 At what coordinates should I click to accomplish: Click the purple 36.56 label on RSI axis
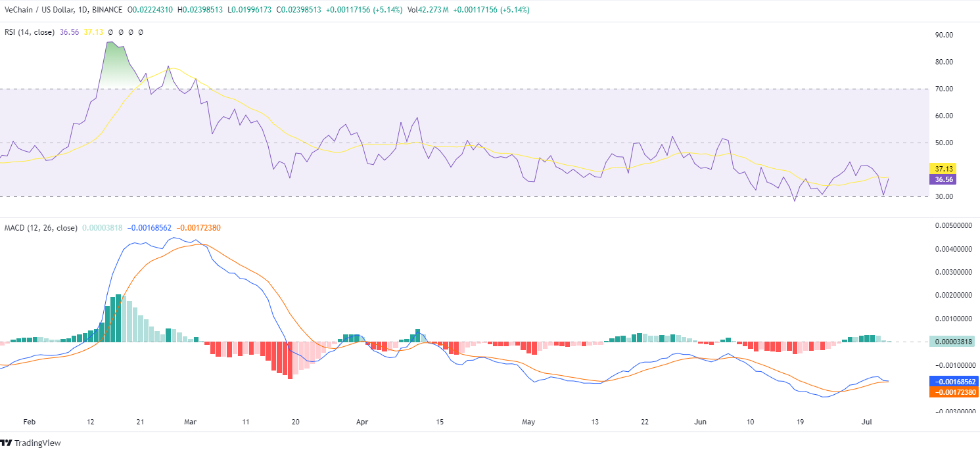pyautogui.click(x=942, y=179)
